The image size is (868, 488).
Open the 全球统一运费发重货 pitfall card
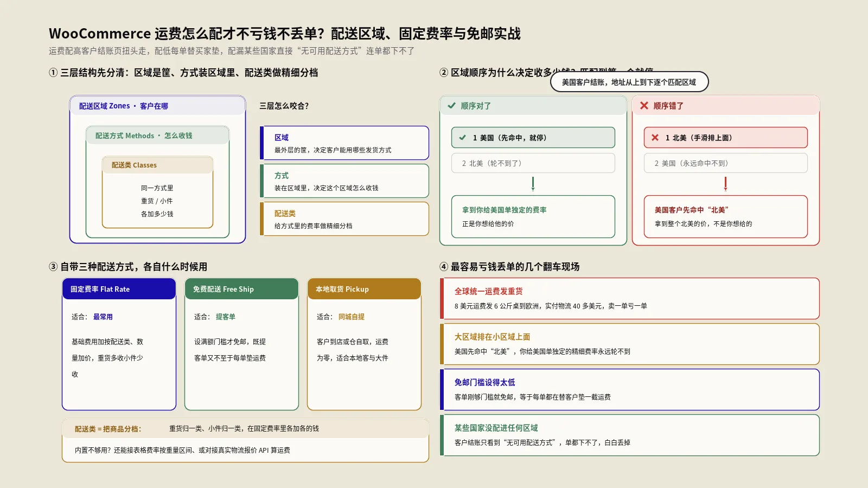click(x=629, y=298)
